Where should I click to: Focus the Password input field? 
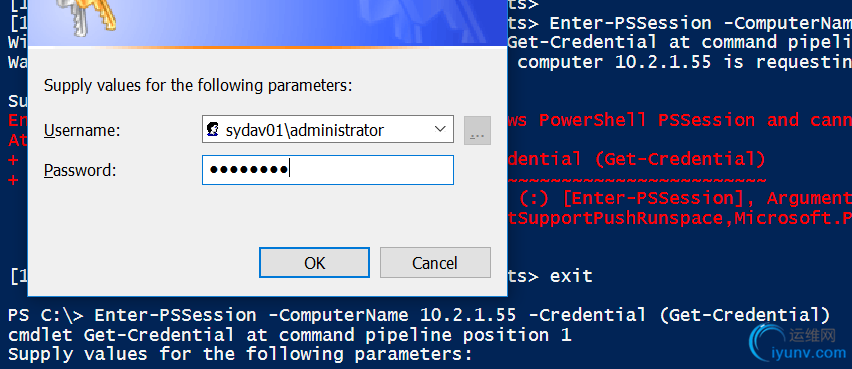pyautogui.click(x=328, y=170)
